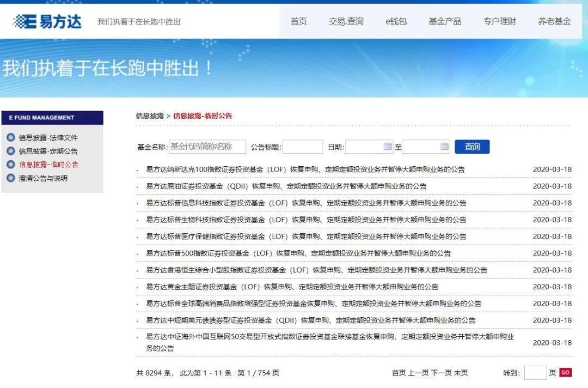Open 易方达标普生物科技指数 announcement
This screenshot has height=388, width=588.
point(306,220)
